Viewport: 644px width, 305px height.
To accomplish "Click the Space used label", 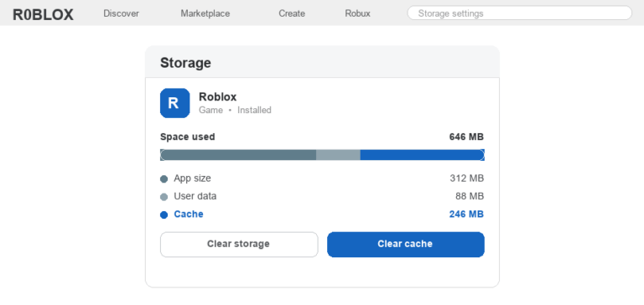I will point(187,137).
